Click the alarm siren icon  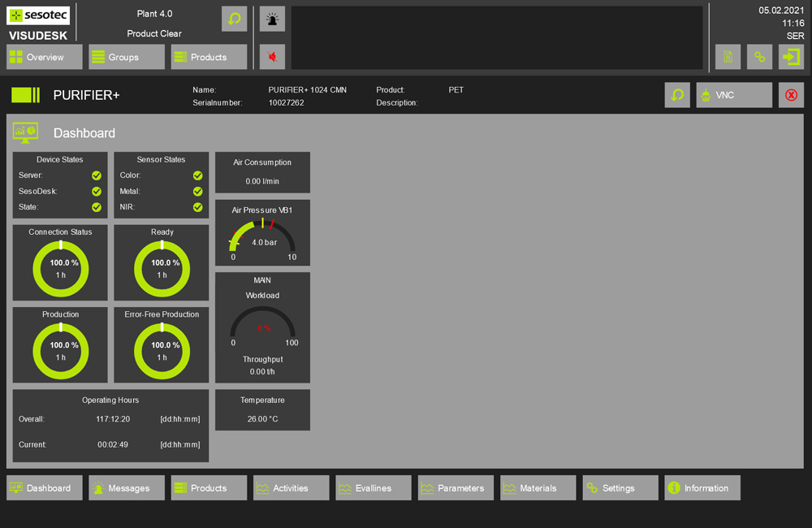[272, 19]
